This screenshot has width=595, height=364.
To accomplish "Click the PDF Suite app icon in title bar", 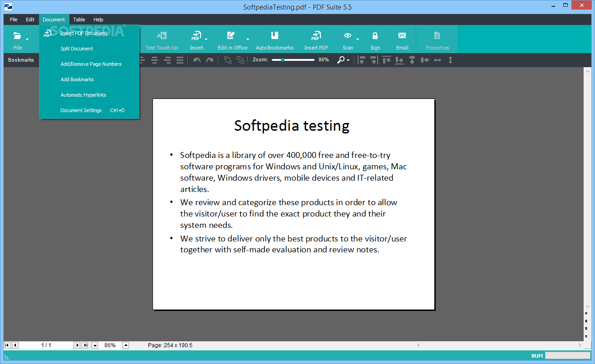I will 8,7.
